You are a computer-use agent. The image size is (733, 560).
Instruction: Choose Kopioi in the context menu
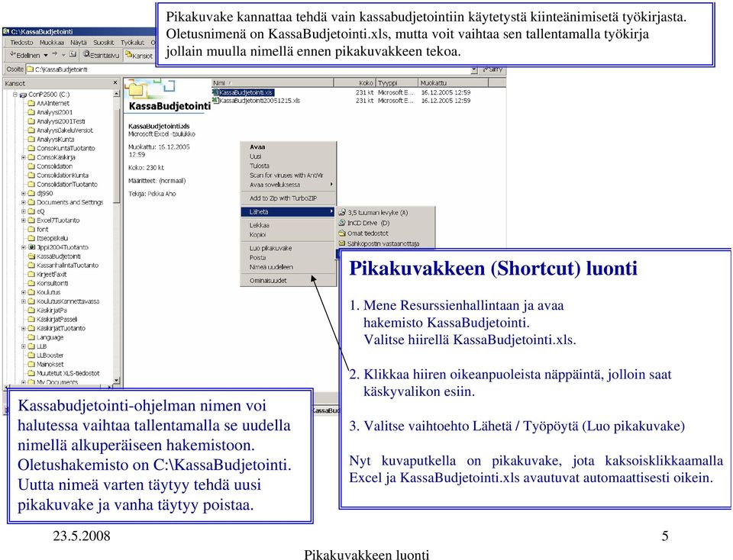point(288,234)
